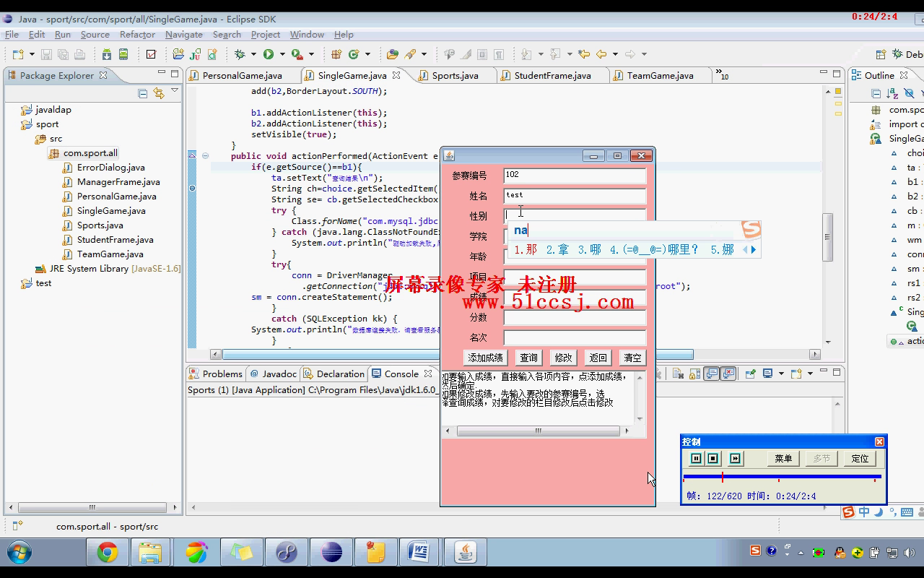Click the 定位 button in control panel
Viewport: 924px width, 578px height.
coord(860,458)
